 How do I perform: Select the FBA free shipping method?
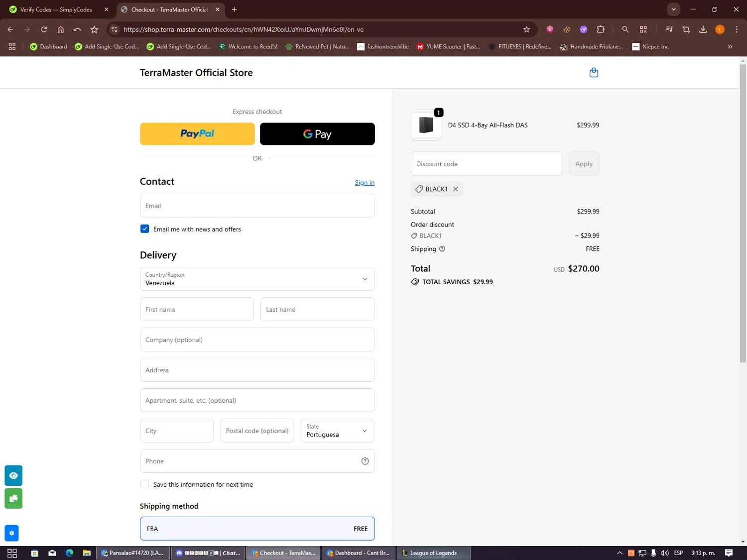(x=257, y=529)
